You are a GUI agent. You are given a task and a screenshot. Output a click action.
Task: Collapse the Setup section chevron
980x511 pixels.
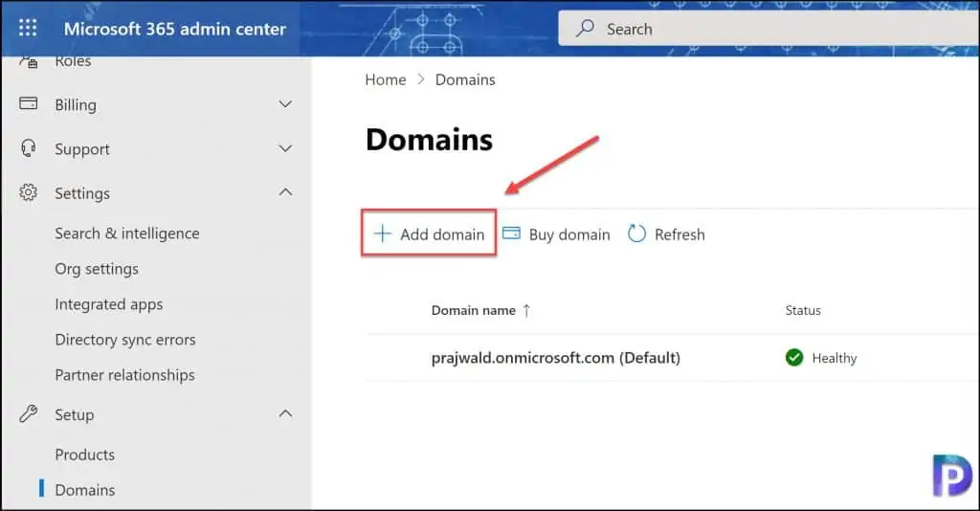pyautogui.click(x=285, y=413)
